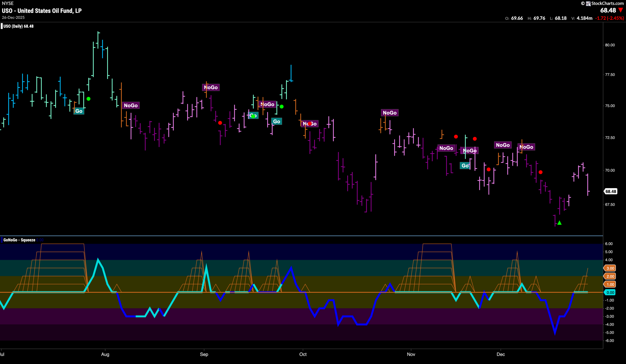Click the orange 3.00 squeeze axis tag
This screenshot has height=364, width=626.
tap(610, 268)
